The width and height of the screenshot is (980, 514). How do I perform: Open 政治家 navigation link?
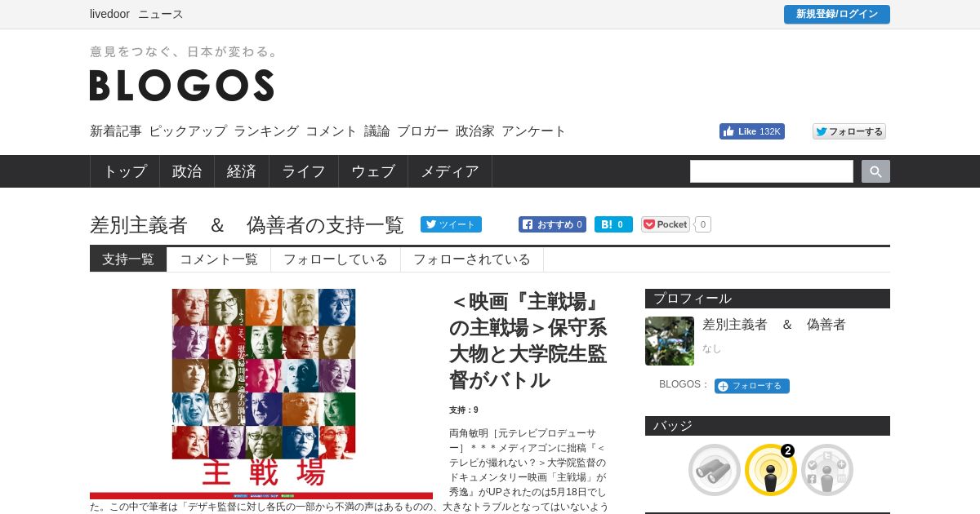tap(475, 131)
